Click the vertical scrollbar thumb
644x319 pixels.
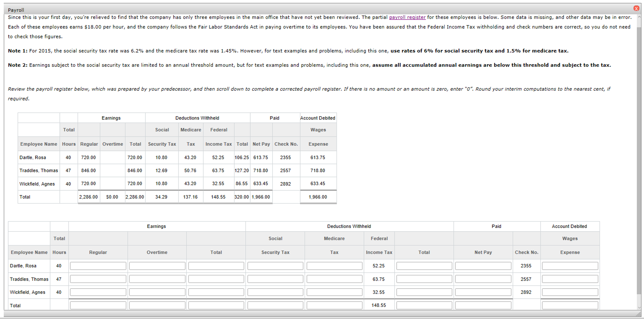click(639, 161)
